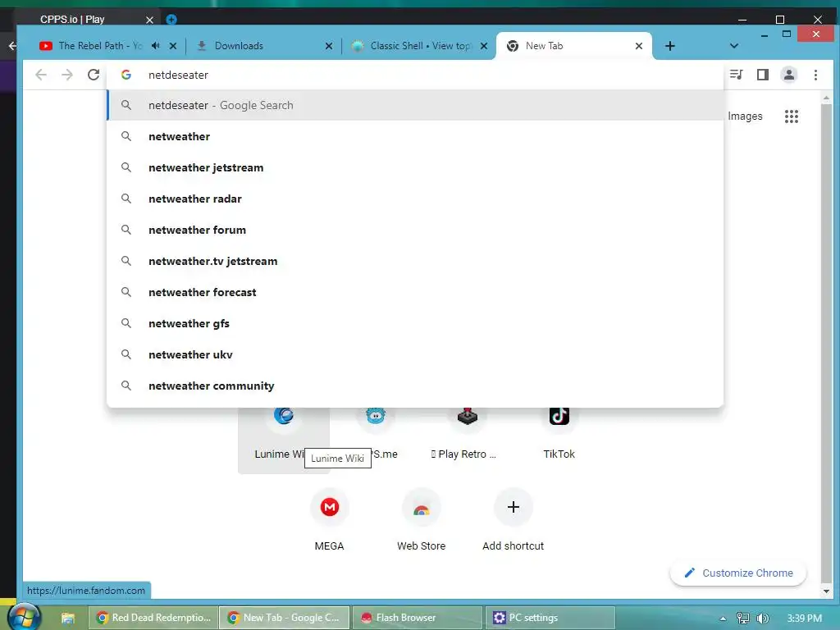Viewport: 840px width, 630px height.
Task: Open volume icon in system tray
Action: [762, 619]
